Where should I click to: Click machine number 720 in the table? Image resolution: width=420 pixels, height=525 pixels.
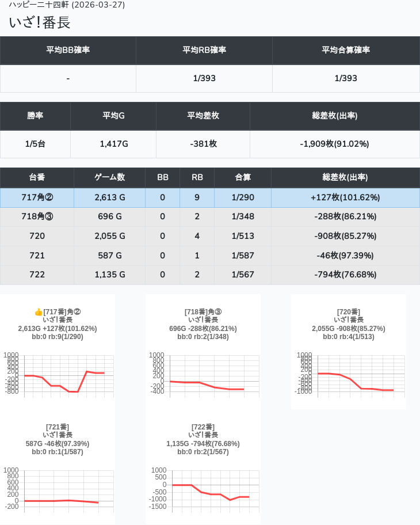click(x=37, y=236)
